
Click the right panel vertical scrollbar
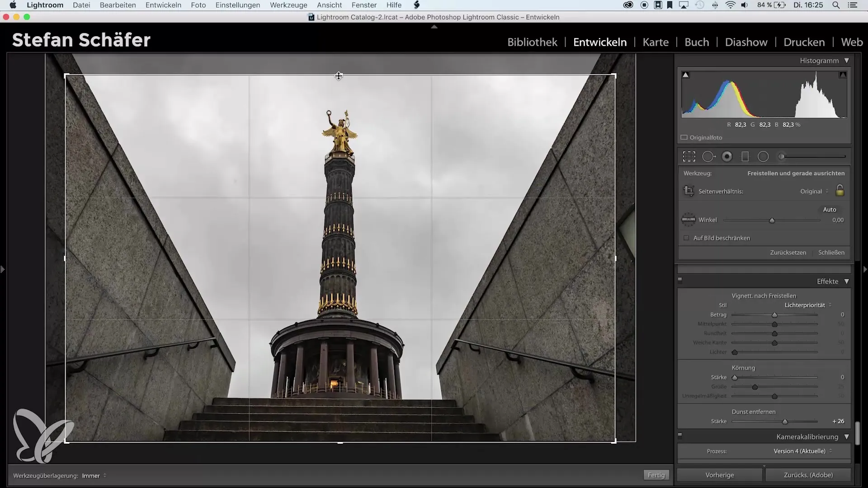[x=857, y=434]
